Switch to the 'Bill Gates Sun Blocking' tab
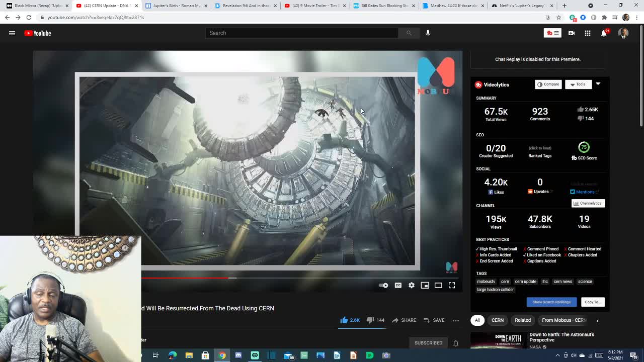644x362 pixels. pyautogui.click(x=384, y=6)
